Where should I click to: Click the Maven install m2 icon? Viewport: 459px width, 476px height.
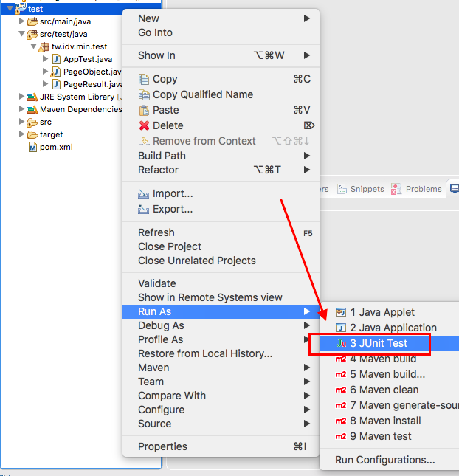(341, 421)
